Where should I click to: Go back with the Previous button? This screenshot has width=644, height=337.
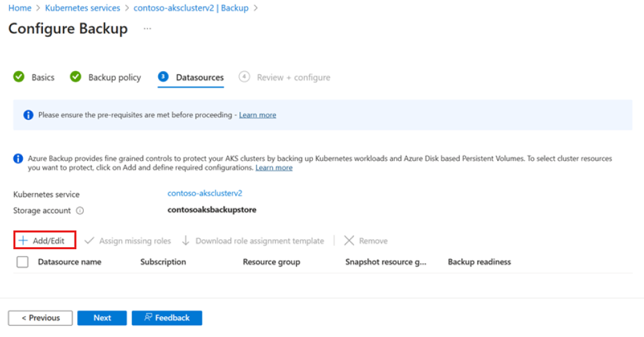[x=40, y=318]
